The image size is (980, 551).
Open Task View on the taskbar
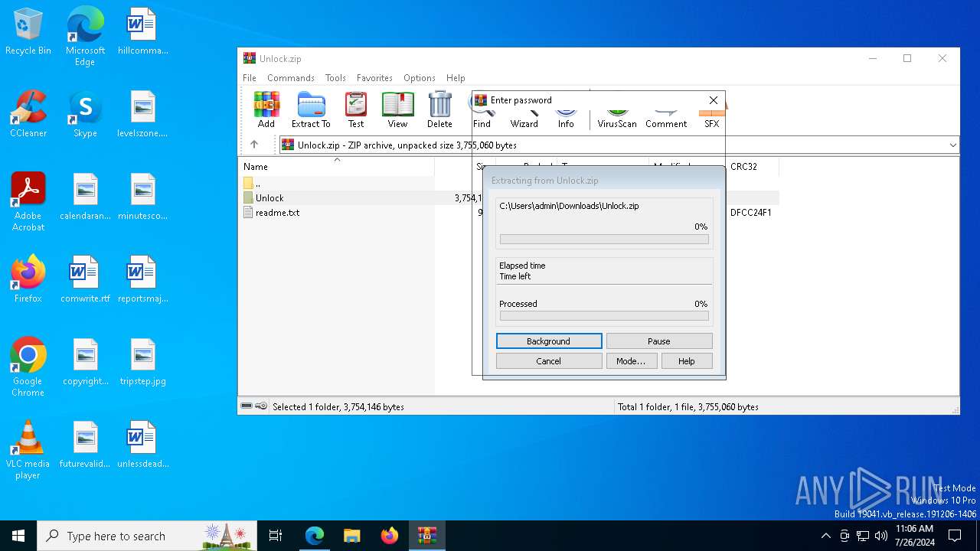coord(276,536)
